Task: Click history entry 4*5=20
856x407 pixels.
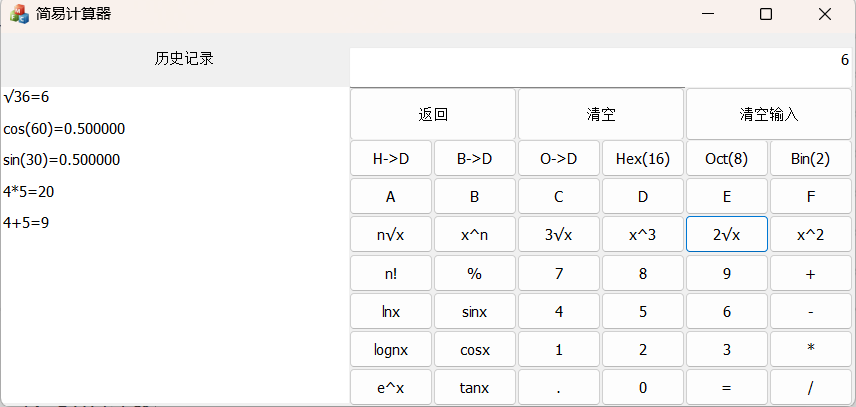Action: click(x=29, y=191)
